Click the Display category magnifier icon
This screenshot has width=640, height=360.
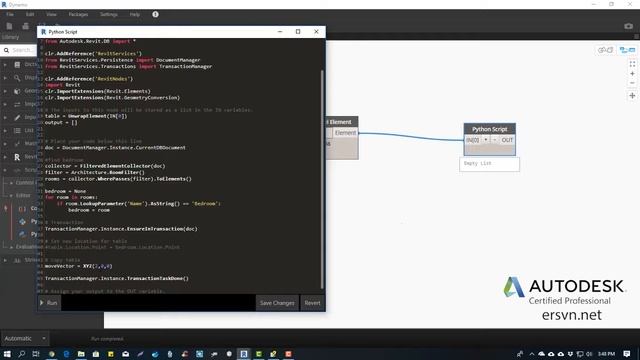(17, 78)
